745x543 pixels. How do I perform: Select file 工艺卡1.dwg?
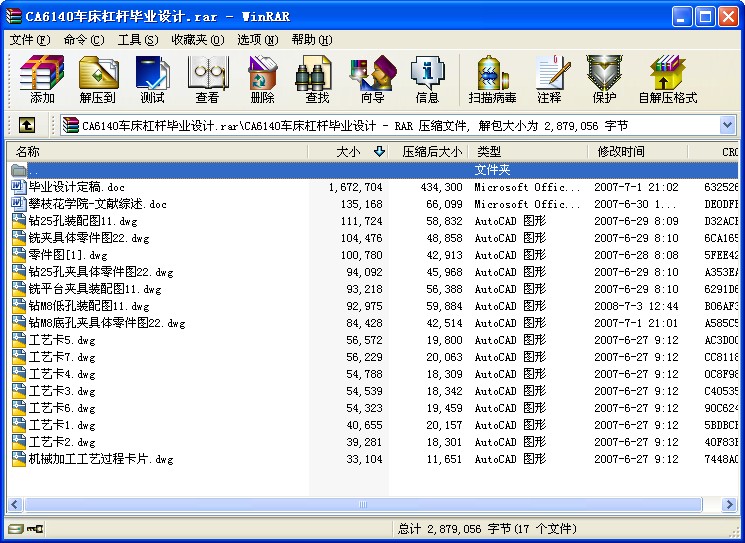pyautogui.click(x=62, y=425)
